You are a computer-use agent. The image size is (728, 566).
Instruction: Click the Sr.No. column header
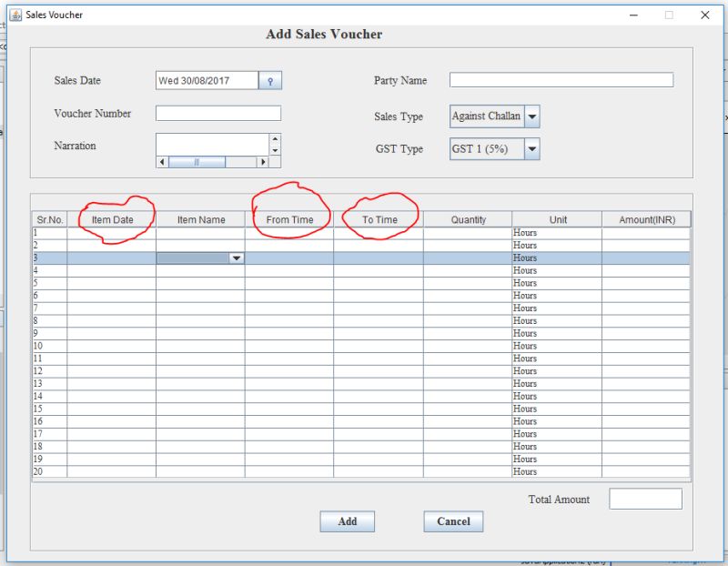(x=50, y=219)
